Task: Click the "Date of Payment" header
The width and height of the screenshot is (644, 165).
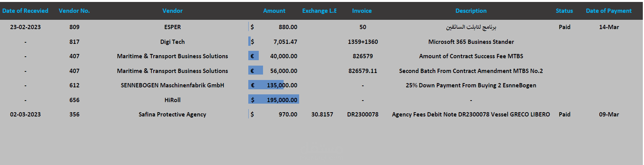Action: tap(609, 11)
